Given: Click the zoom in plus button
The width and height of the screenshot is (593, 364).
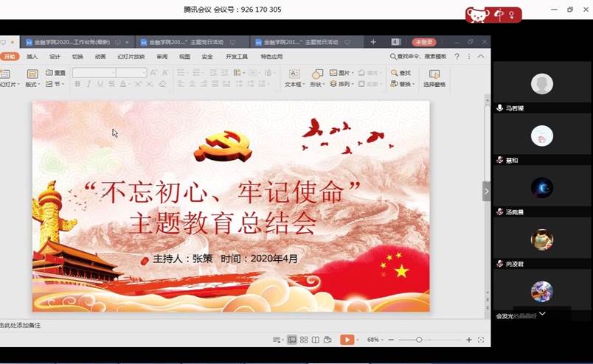Looking at the screenshot, I should [x=468, y=340].
